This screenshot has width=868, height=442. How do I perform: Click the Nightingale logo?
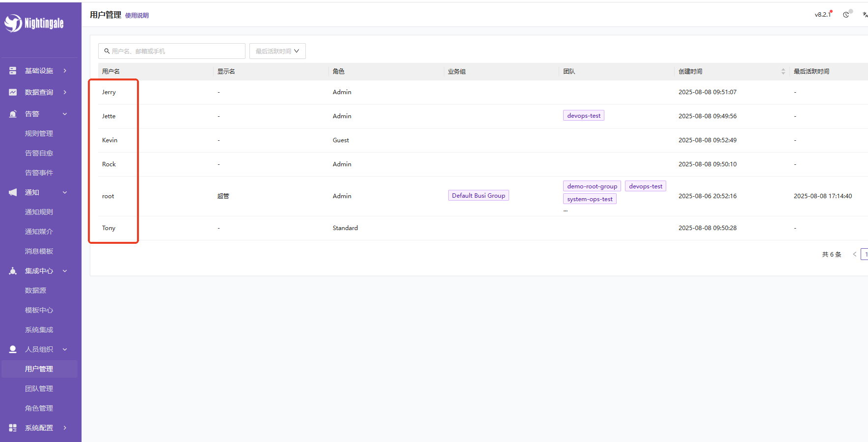[34, 23]
